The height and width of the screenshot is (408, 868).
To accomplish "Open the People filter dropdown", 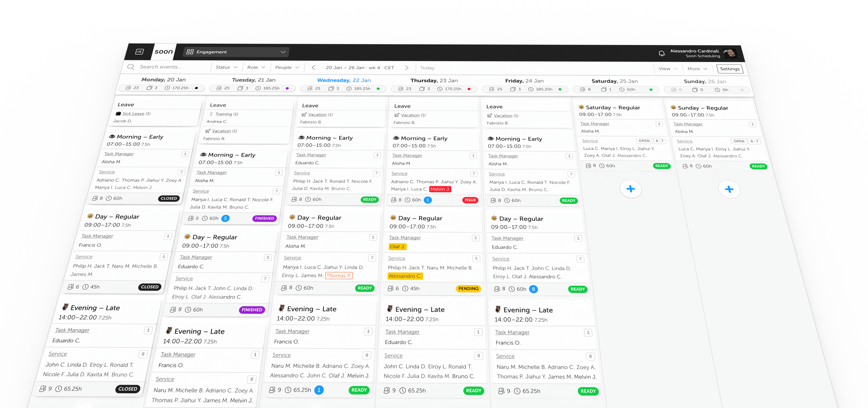I will 287,67.
